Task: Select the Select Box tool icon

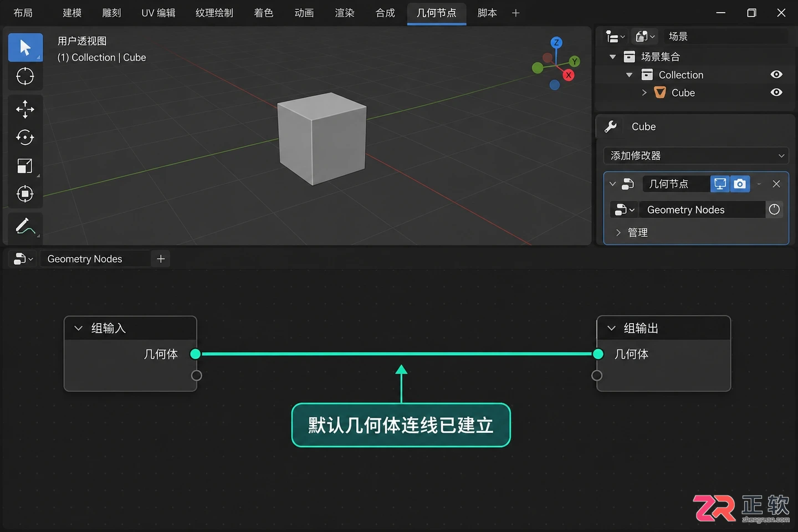Action: coord(25,48)
